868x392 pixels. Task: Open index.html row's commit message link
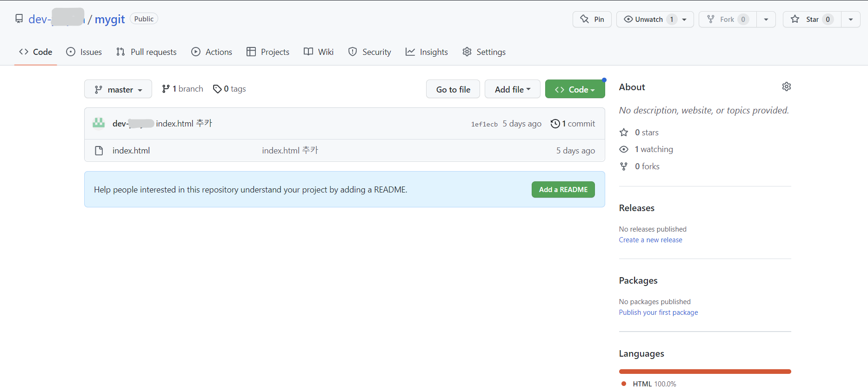pyautogui.click(x=290, y=150)
